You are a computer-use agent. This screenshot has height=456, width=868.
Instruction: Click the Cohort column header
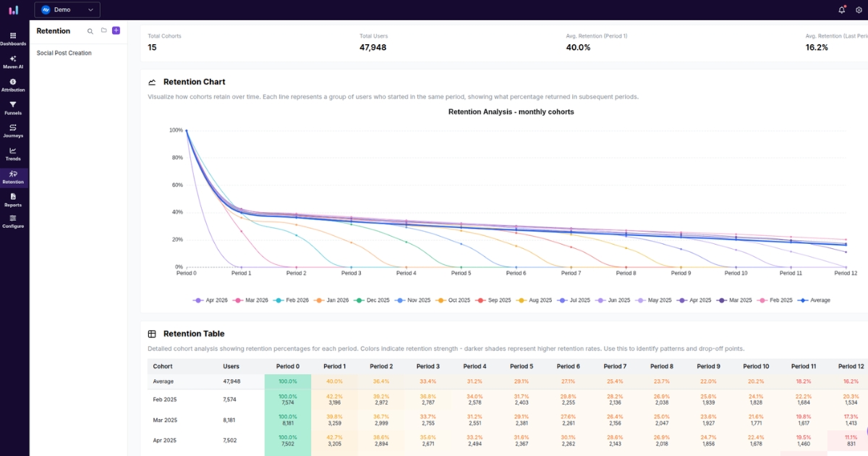[162, 366]
